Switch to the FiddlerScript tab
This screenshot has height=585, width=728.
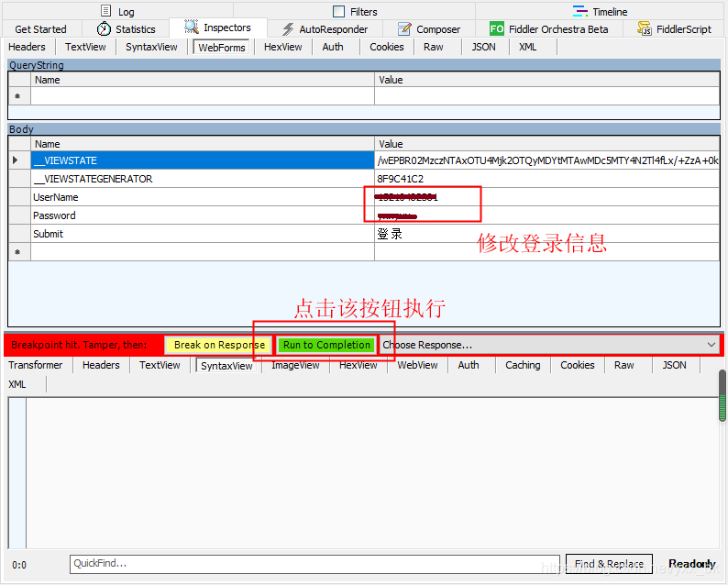674,29
